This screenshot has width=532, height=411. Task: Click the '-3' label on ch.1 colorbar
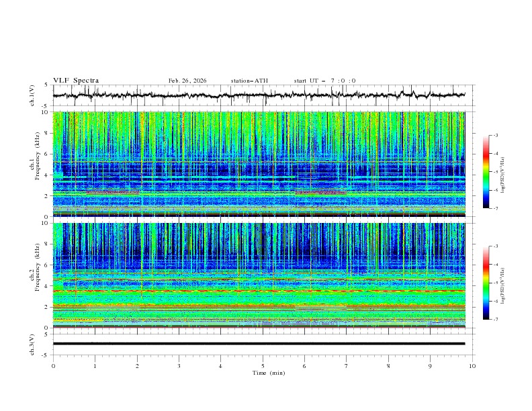(x=496, y=135)
